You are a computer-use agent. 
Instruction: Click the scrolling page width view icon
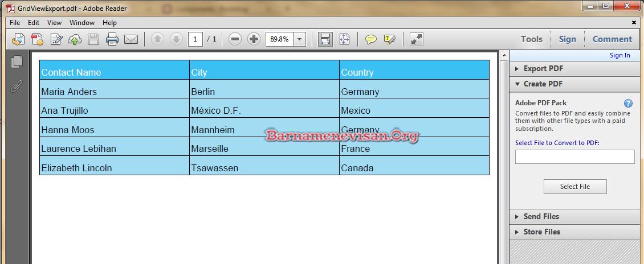tap(325, 39)
